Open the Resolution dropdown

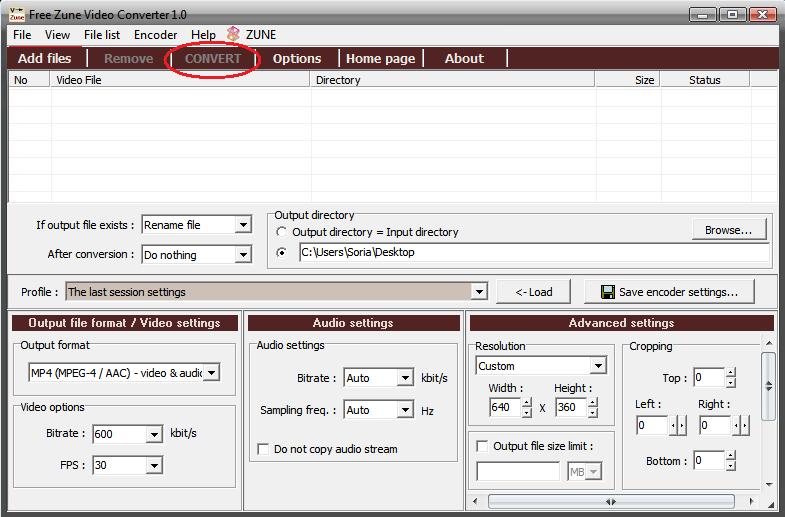tap(598, 366)
